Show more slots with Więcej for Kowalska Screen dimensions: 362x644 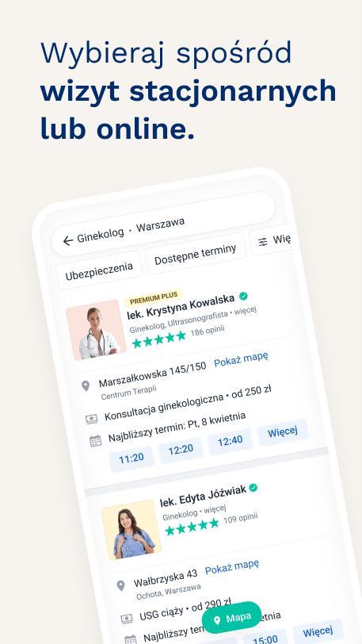tap(282, 432)
